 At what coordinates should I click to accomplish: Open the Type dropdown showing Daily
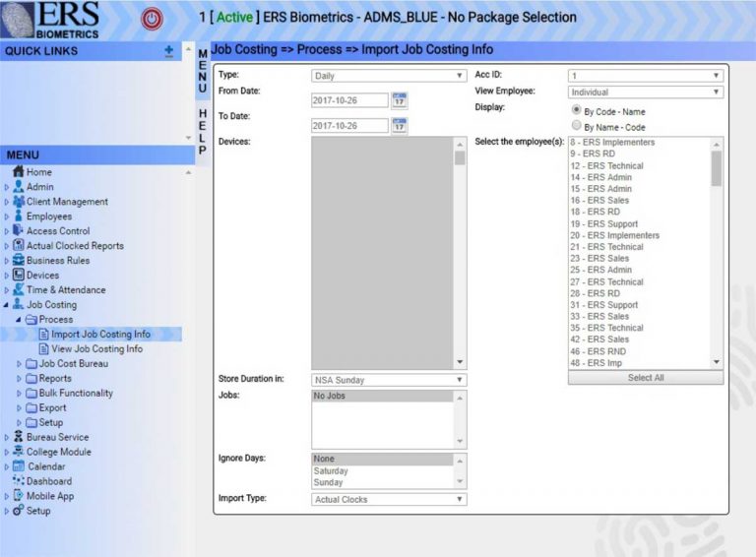[389, 76]
